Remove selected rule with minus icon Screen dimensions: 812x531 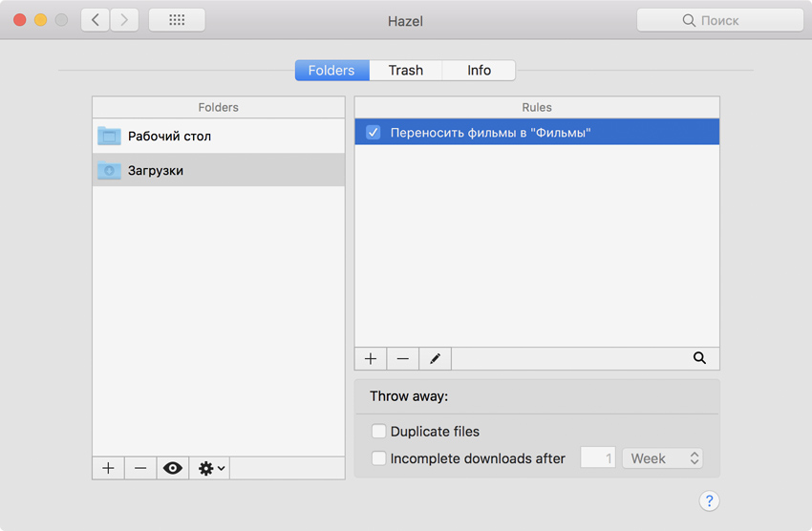pos(403,359)
